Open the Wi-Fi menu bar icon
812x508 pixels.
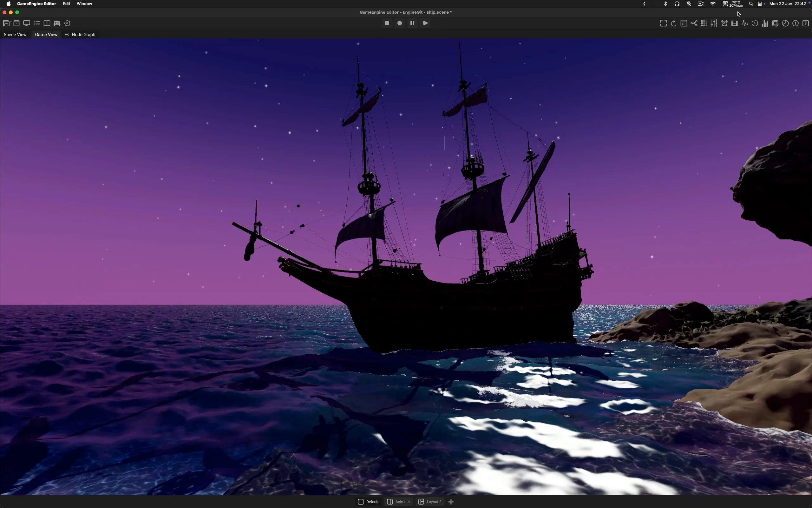713,4
